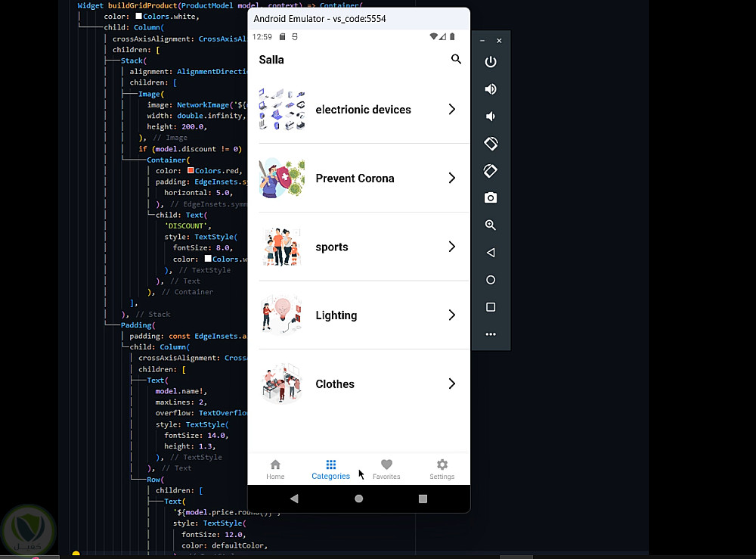Open the Lighting category chevron
The height and width of the screenshot is (559, 756).
(452, 315)
